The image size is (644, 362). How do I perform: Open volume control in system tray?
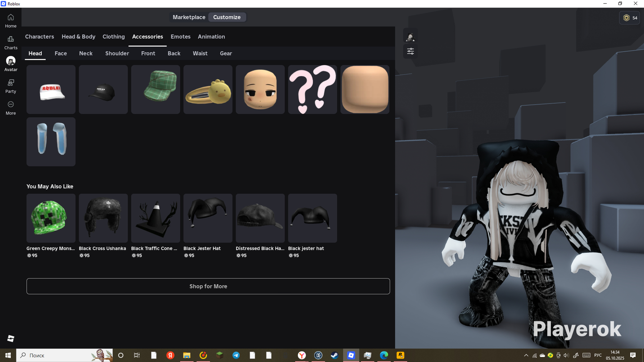click(x=566, y=355)
